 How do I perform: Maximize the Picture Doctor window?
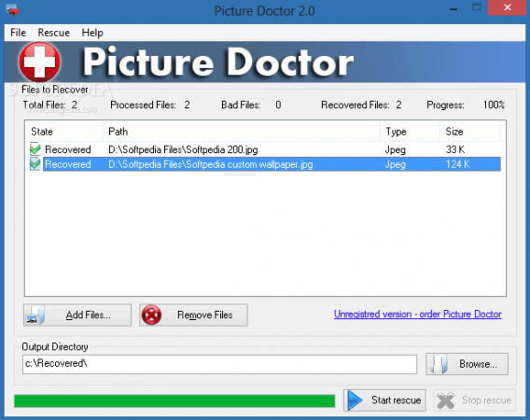pos(477,7)
